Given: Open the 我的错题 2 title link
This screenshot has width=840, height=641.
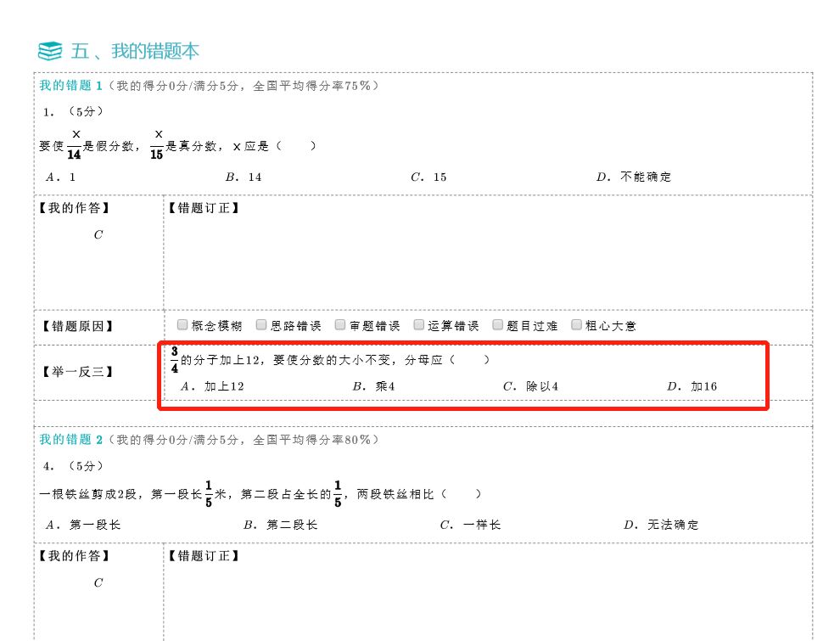Looking at the screenshot, I should coord(70,440).
